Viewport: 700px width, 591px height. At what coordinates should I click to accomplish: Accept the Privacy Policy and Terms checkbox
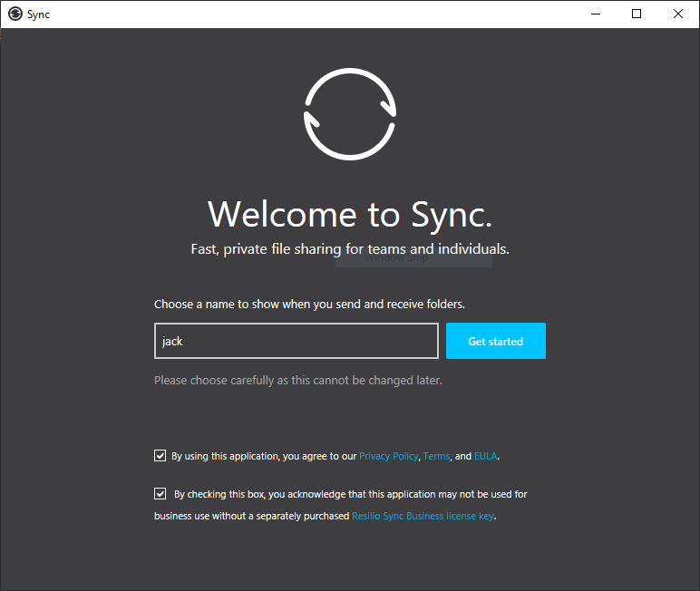click(160, 456)
